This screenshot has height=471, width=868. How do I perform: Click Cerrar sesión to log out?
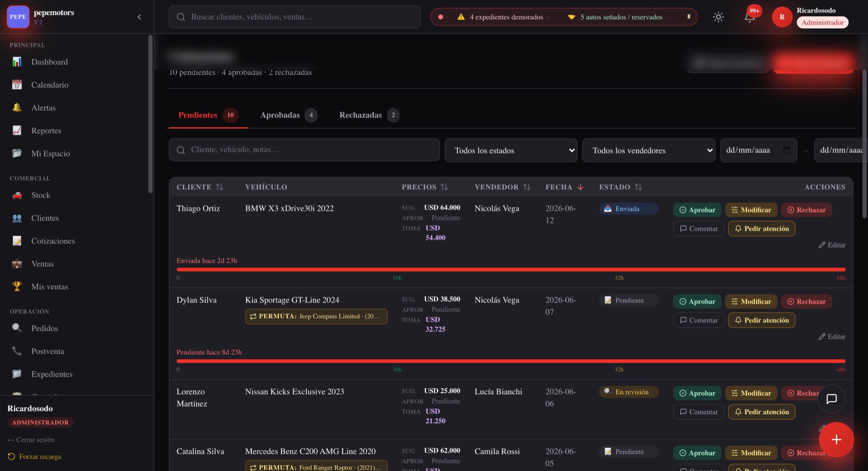pos(31,440)
